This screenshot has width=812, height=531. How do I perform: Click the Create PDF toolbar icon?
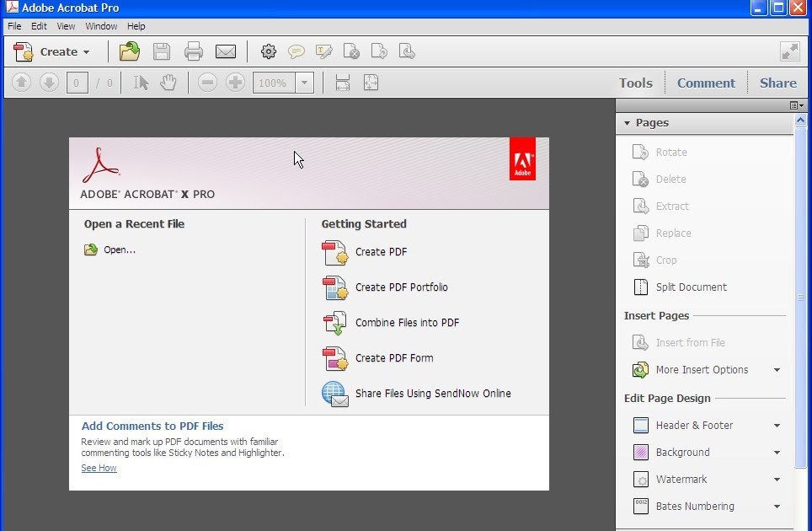[x=24, y=51]
